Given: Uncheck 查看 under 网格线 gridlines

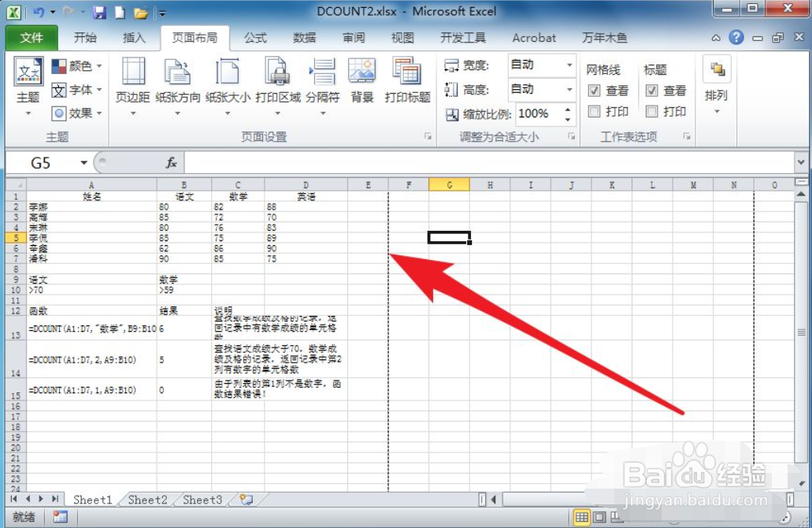Looking at the screenshot, I should pos(594,90).
